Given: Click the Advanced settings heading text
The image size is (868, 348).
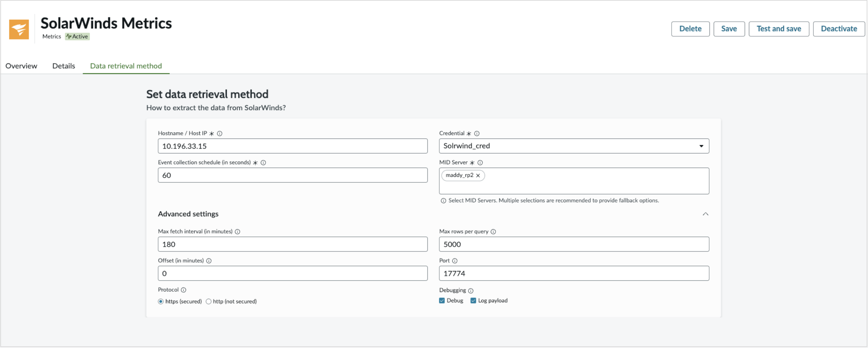Looking at the screenshot, I should coord(188,214).
